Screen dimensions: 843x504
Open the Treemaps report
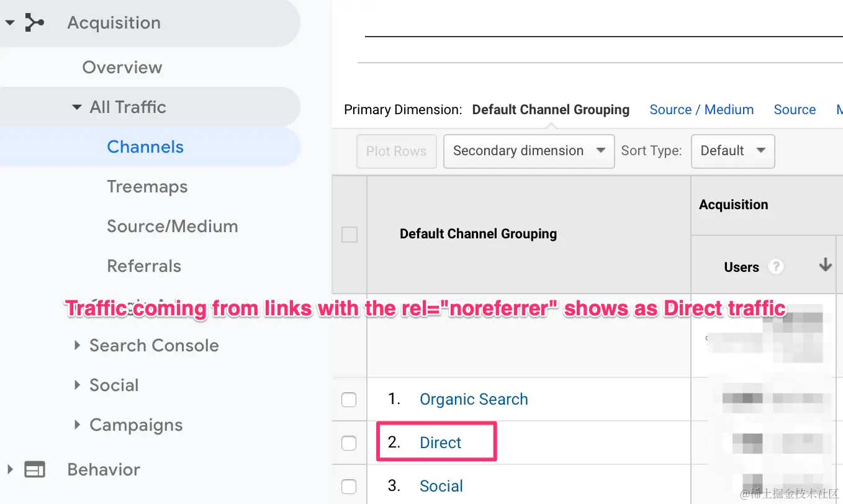[147, 187]
